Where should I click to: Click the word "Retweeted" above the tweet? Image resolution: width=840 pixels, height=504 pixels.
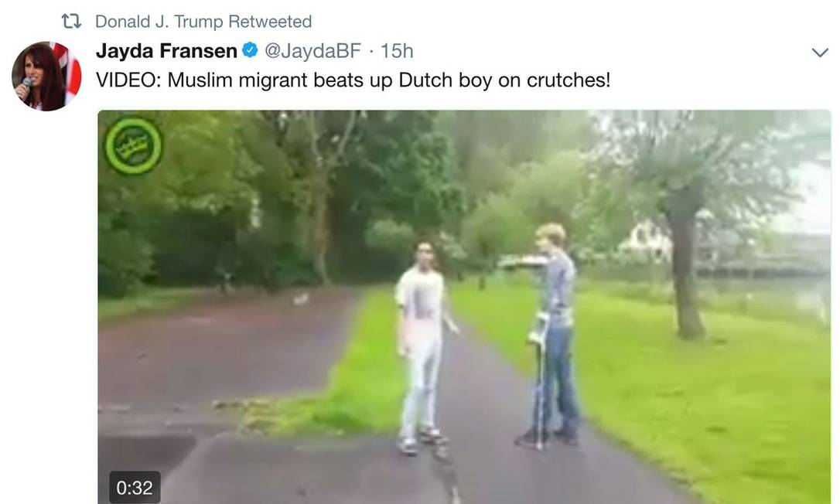pyautogui.click(x=270, y=22)
